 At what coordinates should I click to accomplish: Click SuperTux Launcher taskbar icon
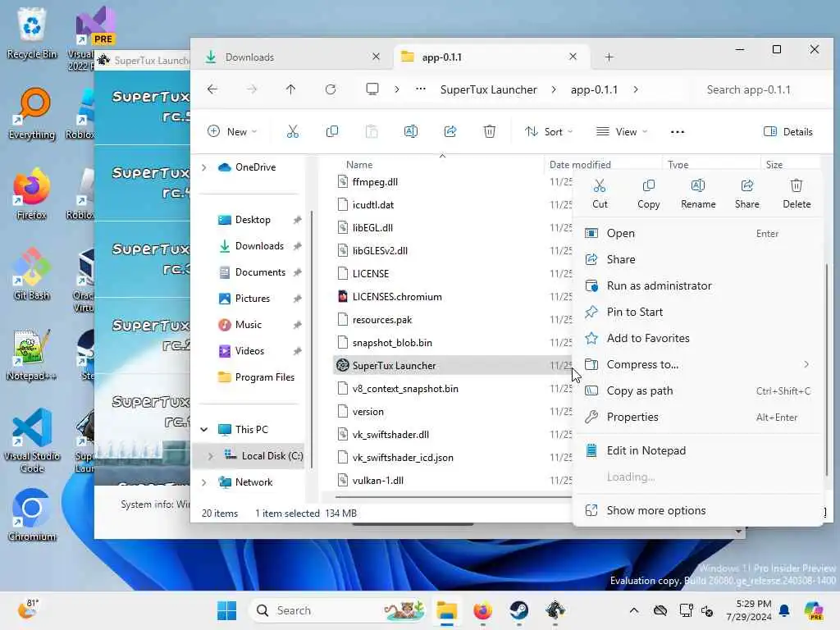(555, 610)
